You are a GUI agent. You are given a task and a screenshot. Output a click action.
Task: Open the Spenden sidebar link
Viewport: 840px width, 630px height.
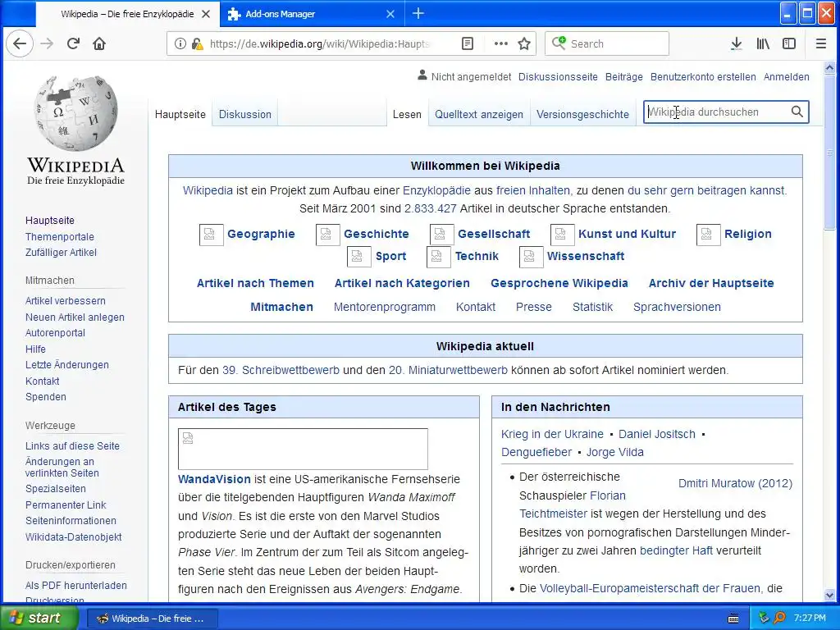46,397
